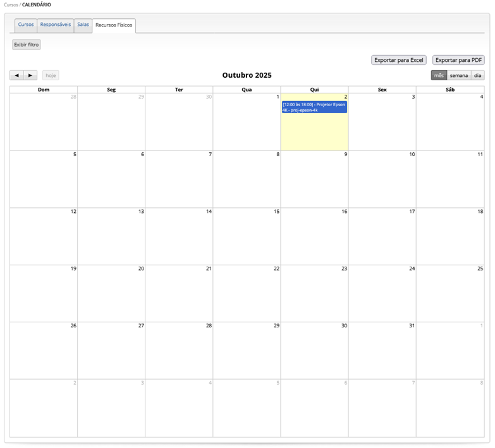Click the day 26 calendar cell
Screen dimensions: 495x448
click(x=44, y=351)
